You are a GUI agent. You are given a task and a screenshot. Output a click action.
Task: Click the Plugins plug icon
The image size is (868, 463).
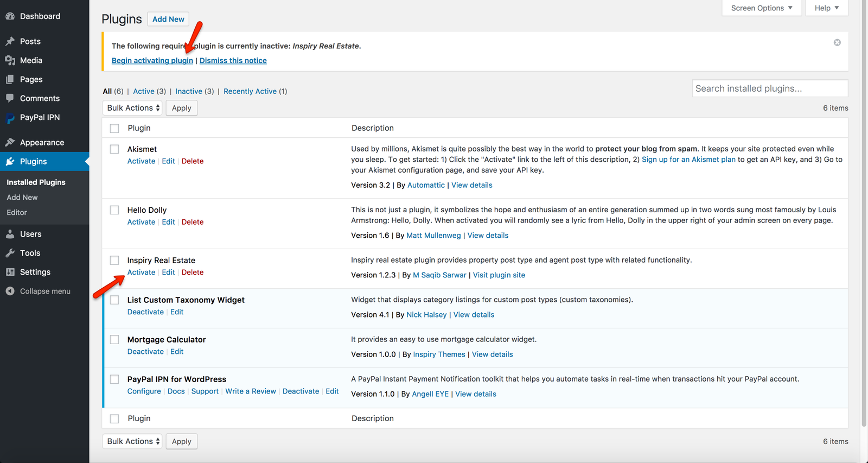click(x=10, y=161)
